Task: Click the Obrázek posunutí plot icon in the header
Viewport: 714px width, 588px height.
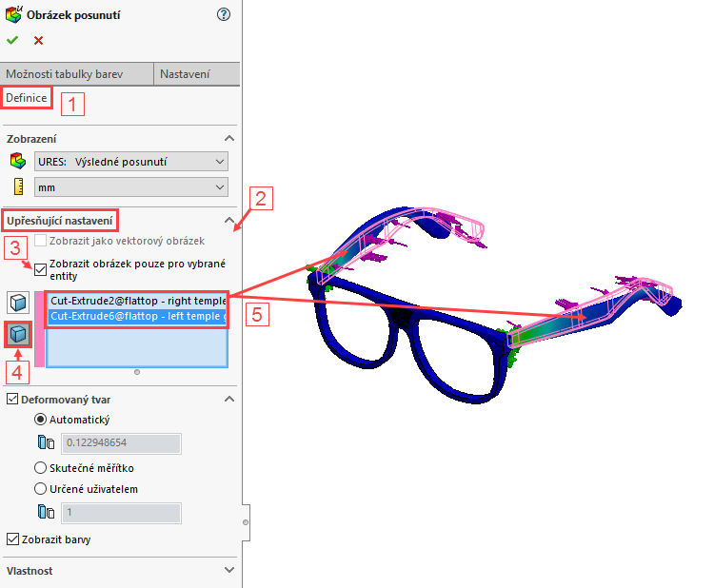Action: click(x=13, y=14)
